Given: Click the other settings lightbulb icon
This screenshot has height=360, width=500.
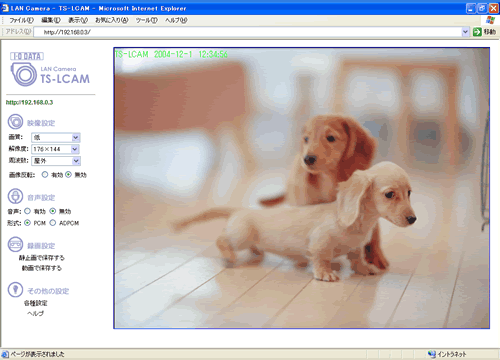Looking at the screenshot, I should [15, 290].
